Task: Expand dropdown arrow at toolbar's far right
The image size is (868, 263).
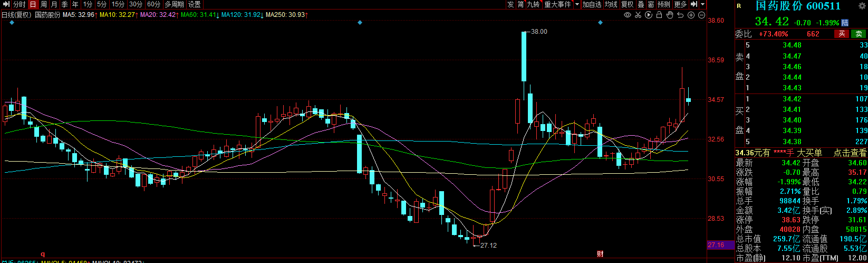Action: (703, 4)
